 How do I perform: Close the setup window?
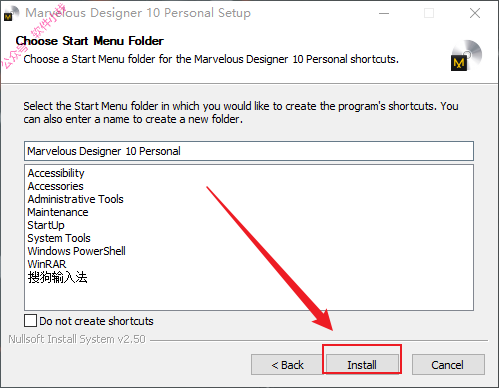click(x=475, y=13)
